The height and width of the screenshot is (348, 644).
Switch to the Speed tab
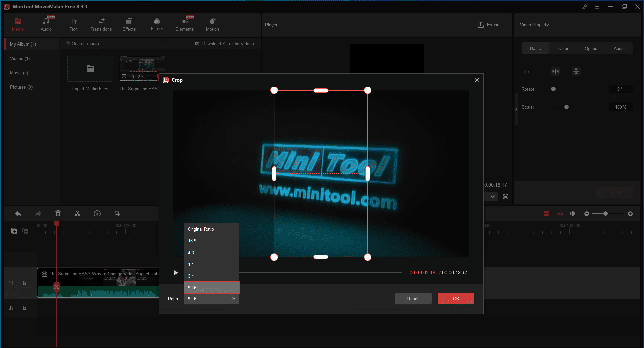pyautogui.click(x=591, y=48)
